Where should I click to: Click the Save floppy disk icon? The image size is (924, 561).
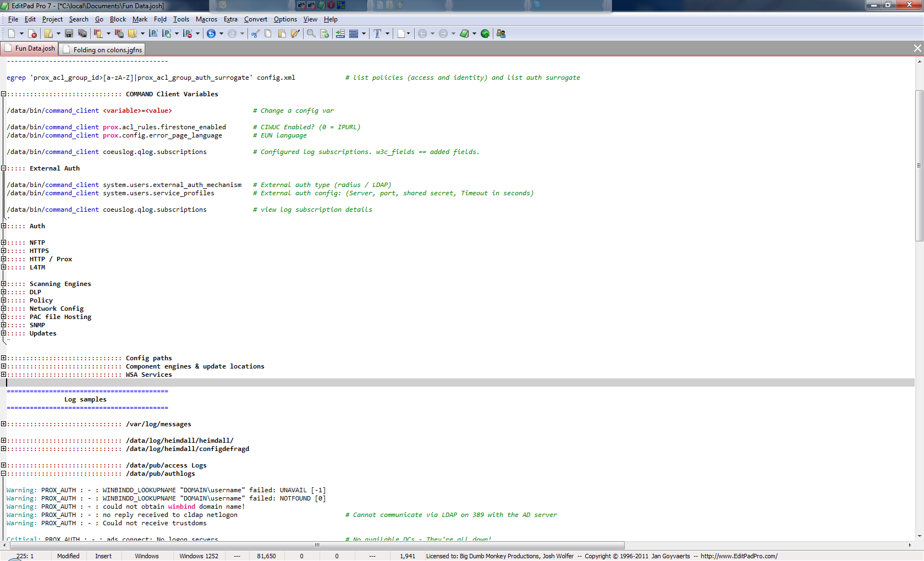click(69, 34)
